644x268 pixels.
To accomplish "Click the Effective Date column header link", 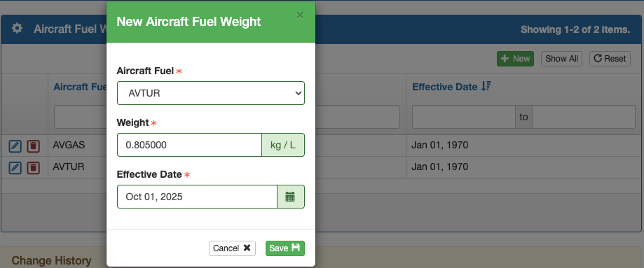I will (445, 87).
